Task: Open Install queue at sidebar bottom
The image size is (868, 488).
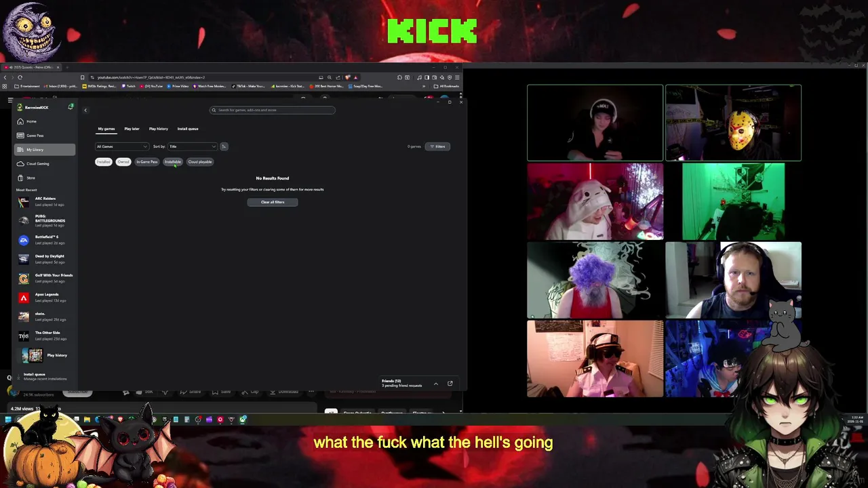Action: [45, 376]
